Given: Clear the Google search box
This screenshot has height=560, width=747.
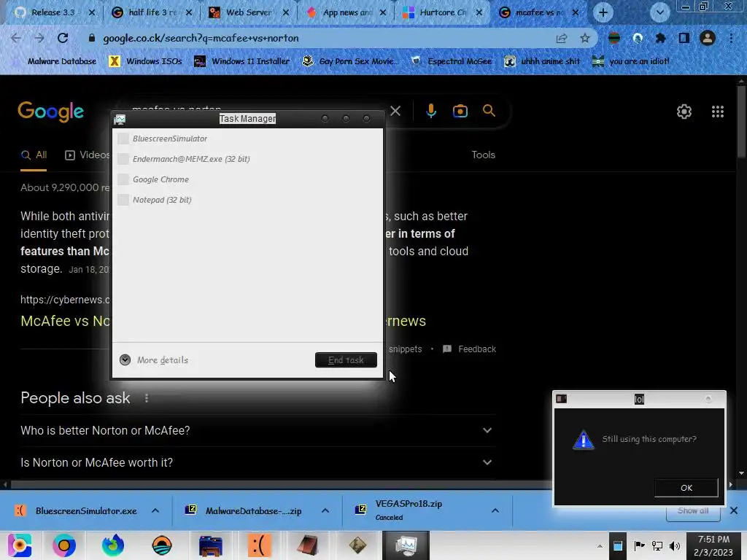Looking at the screenshot, I should (395, 111).
